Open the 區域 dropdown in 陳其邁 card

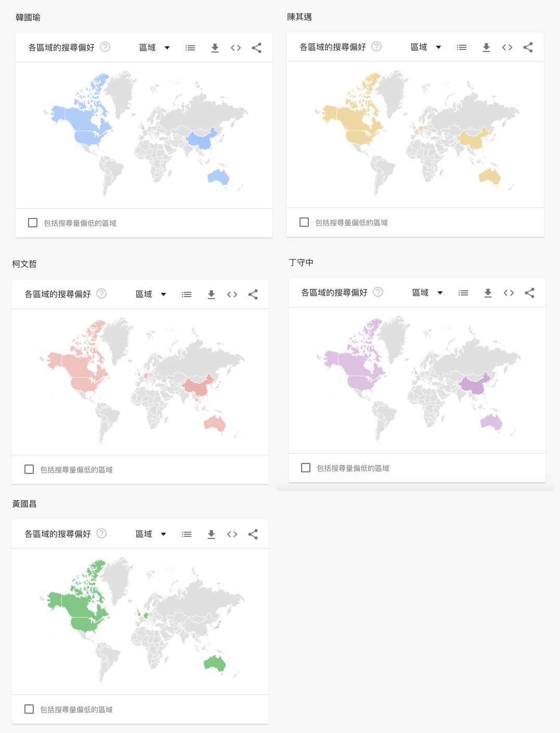[x=426, y=47]
